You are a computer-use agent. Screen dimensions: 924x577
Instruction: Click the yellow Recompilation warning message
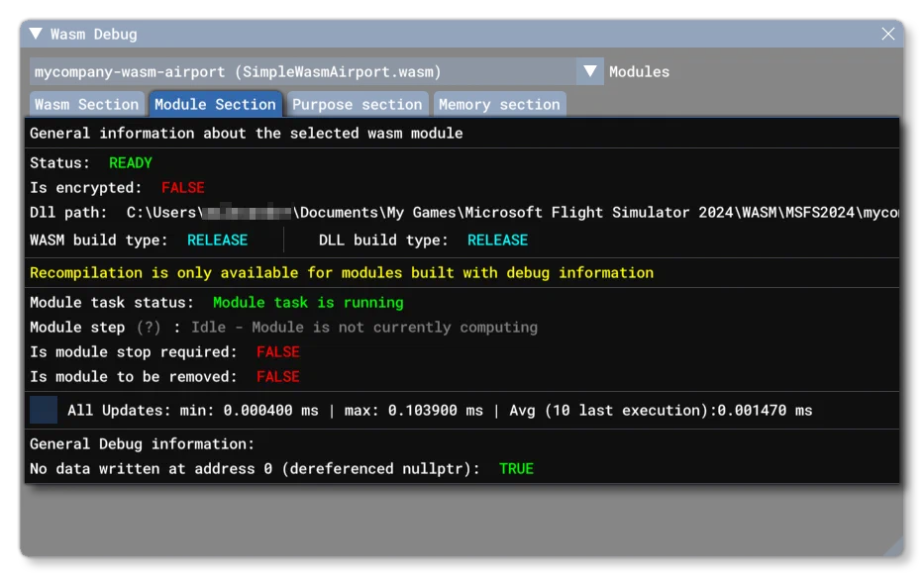click(x=342, y=272)
